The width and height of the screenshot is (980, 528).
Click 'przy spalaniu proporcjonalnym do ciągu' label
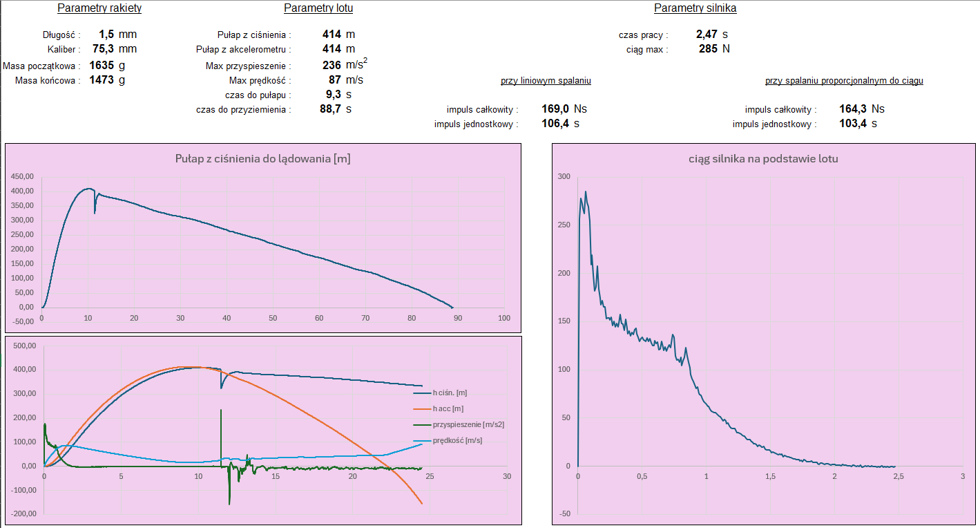point(844,81)
